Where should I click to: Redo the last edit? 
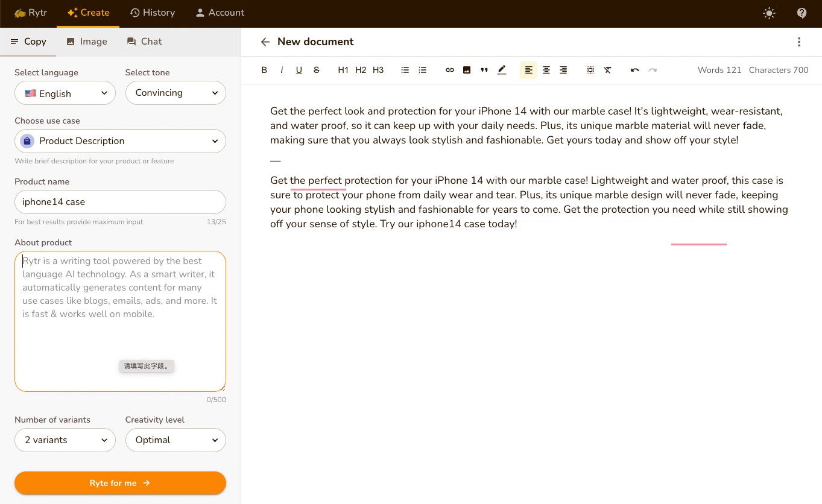(653, 70)
